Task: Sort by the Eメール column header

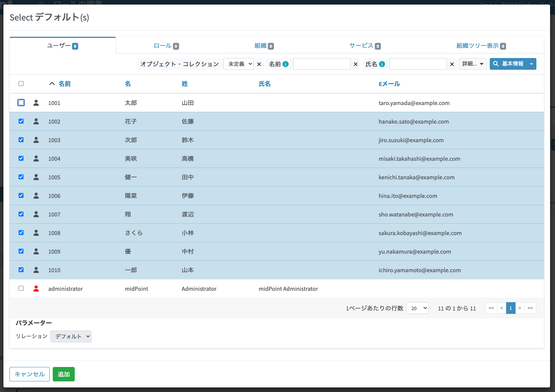Action: (389, 84)
